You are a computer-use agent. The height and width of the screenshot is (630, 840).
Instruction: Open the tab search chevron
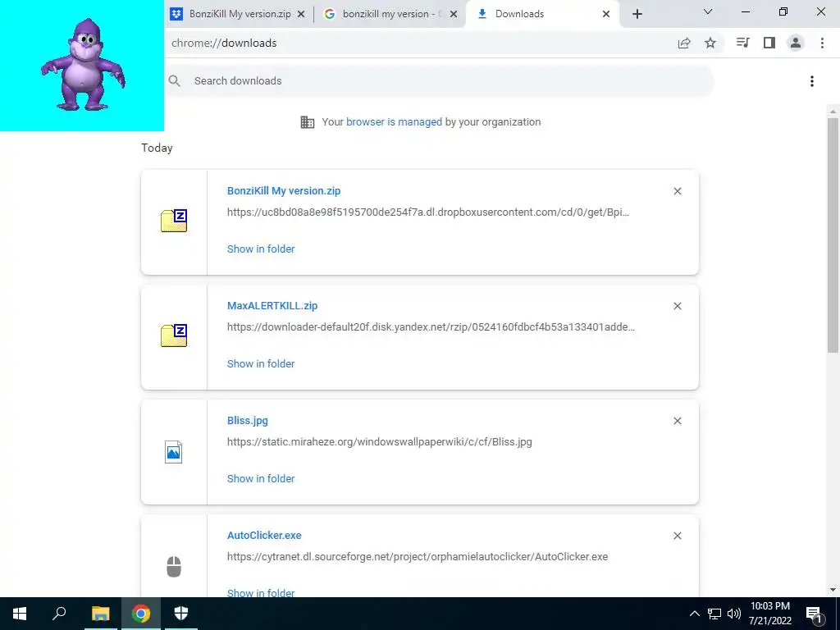coord(707,11)
